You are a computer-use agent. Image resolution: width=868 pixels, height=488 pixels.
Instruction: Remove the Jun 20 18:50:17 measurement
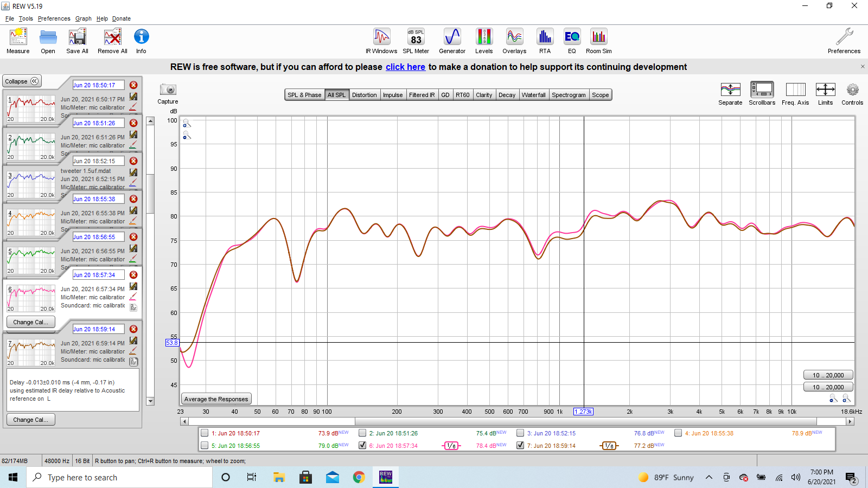tap(133, 85)
